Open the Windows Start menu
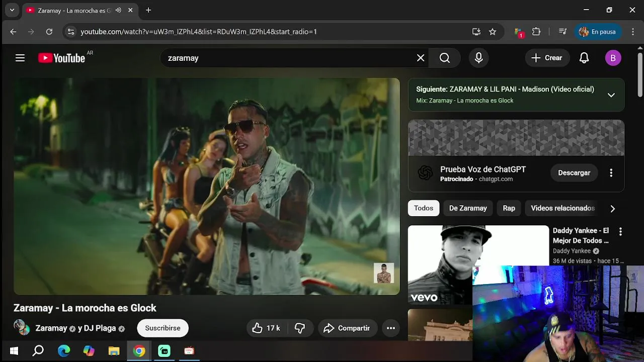This screenshot has width=644, height=362. [14, 351]
